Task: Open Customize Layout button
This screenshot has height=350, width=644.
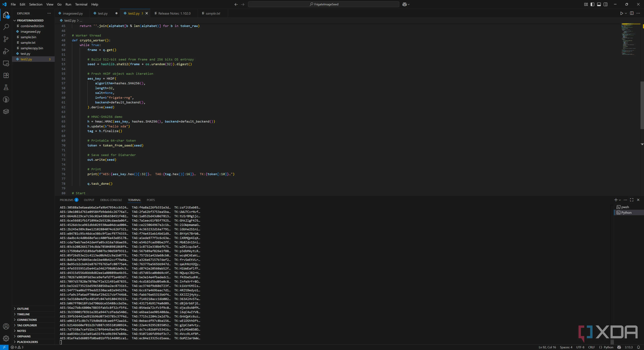Action: [x=586, y=4]
